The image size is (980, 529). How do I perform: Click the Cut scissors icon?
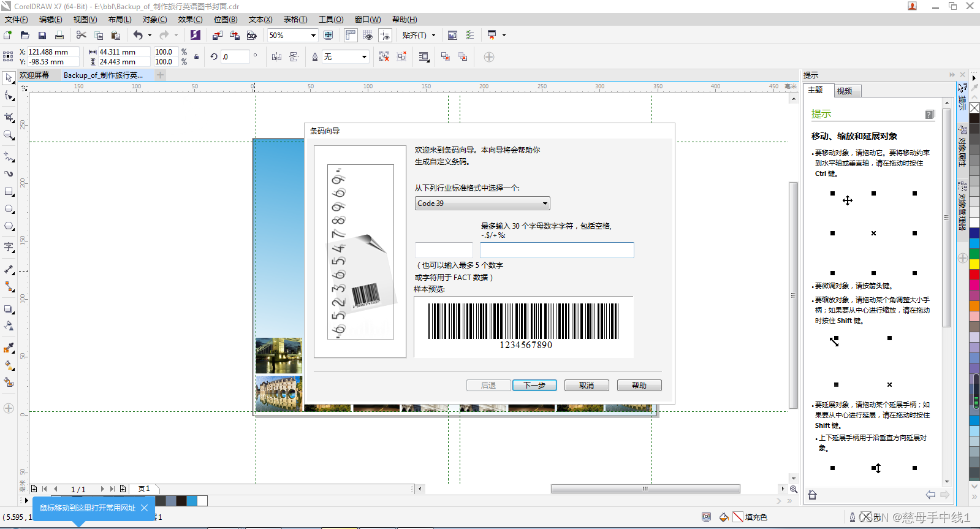[82, 36]
